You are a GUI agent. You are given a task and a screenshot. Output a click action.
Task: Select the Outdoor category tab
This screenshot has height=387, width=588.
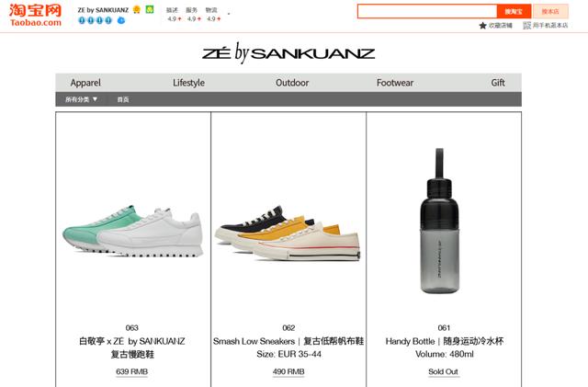292,83
